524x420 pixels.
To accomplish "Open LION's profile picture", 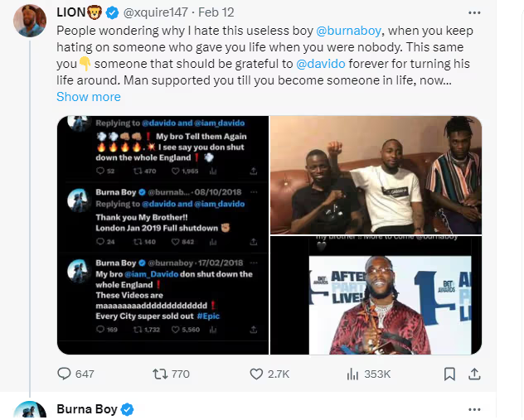I will 31,20.
